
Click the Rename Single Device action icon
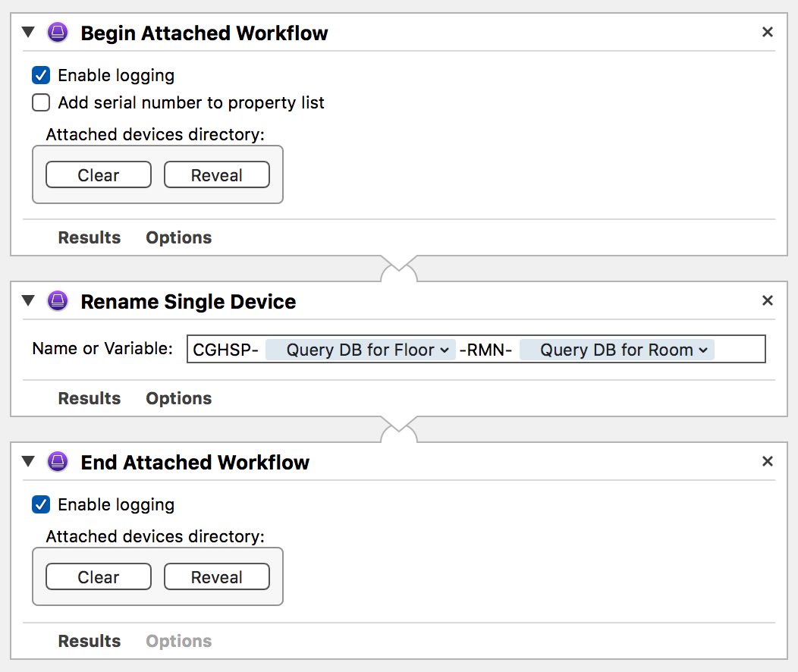(58, 301)
